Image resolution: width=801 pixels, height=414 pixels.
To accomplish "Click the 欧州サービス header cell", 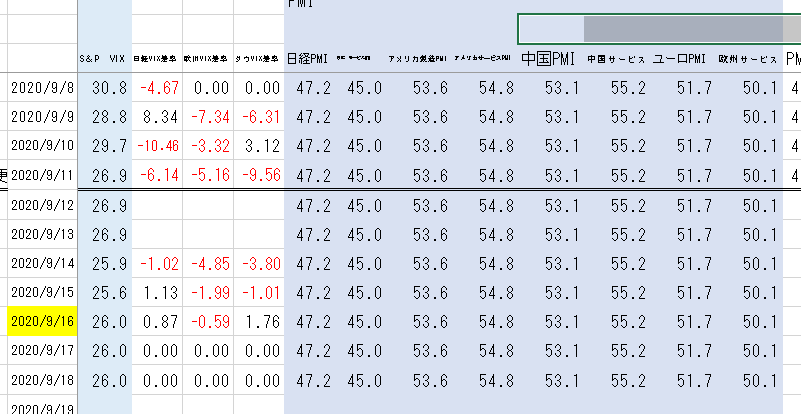I will (748, 59).
